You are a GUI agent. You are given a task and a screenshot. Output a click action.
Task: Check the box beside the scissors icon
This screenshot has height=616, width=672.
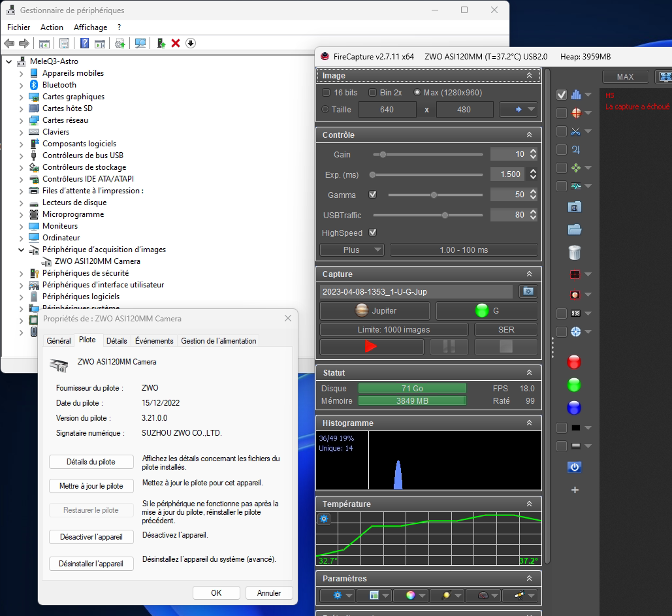coord(562,131)
